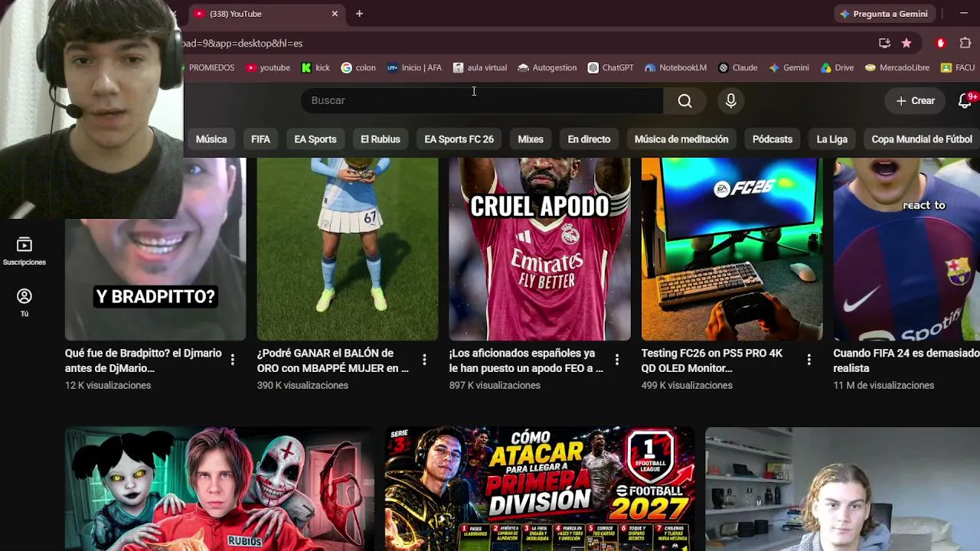The width and height of the screenshot is (980, 551).
Task: Click title 'Qué fue de Bradpitto? el Djmario'
Action: click(143, 360)
